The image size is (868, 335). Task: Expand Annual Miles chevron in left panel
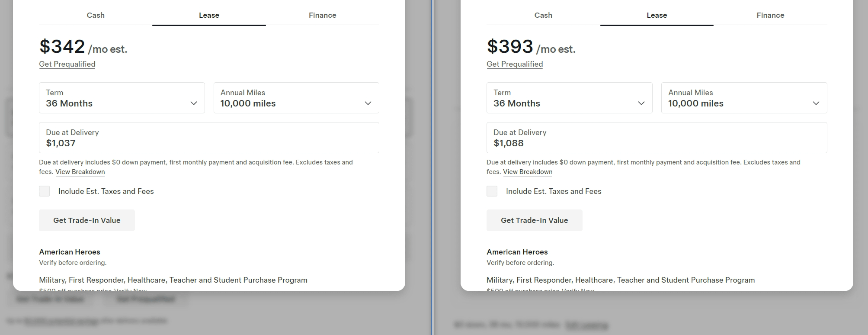[368, 103]
